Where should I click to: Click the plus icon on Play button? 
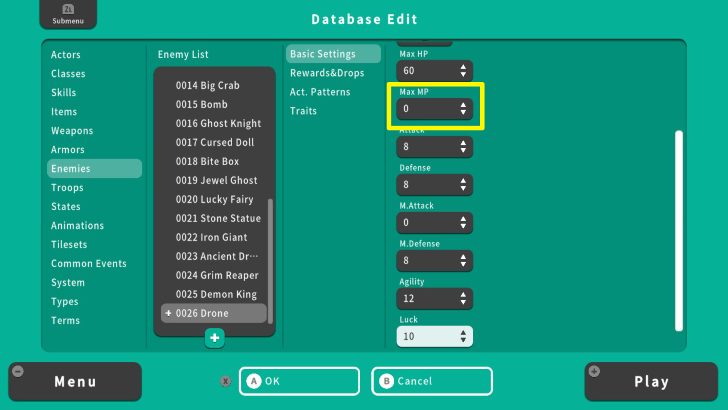pyautogui.click(x=594, y=371)
